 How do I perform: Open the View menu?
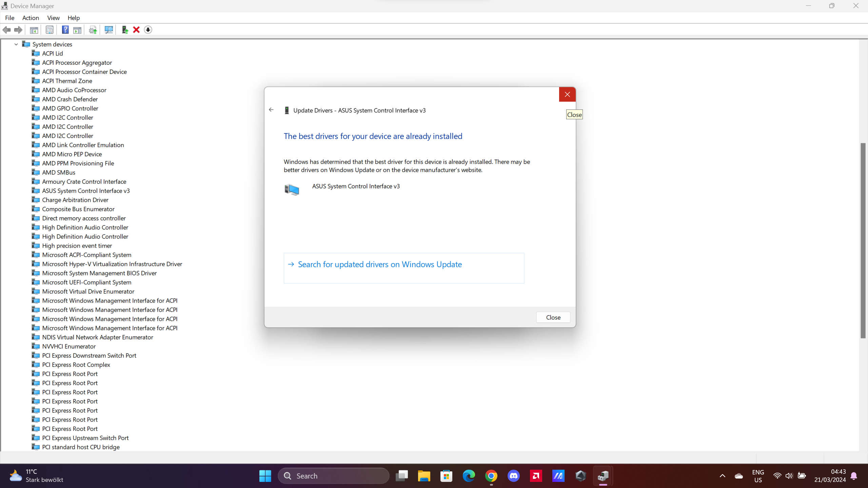(53, 18)
